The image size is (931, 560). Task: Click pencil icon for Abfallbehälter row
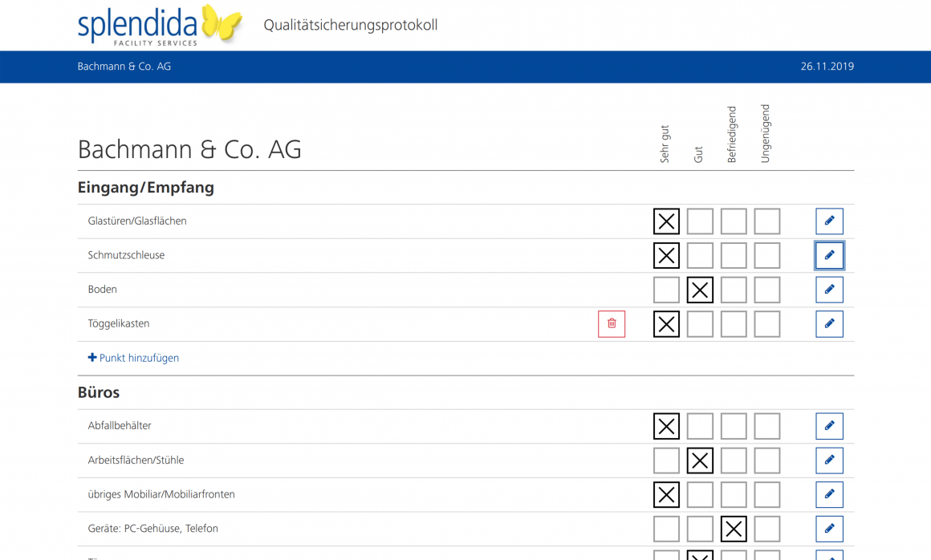pos(829,426)
